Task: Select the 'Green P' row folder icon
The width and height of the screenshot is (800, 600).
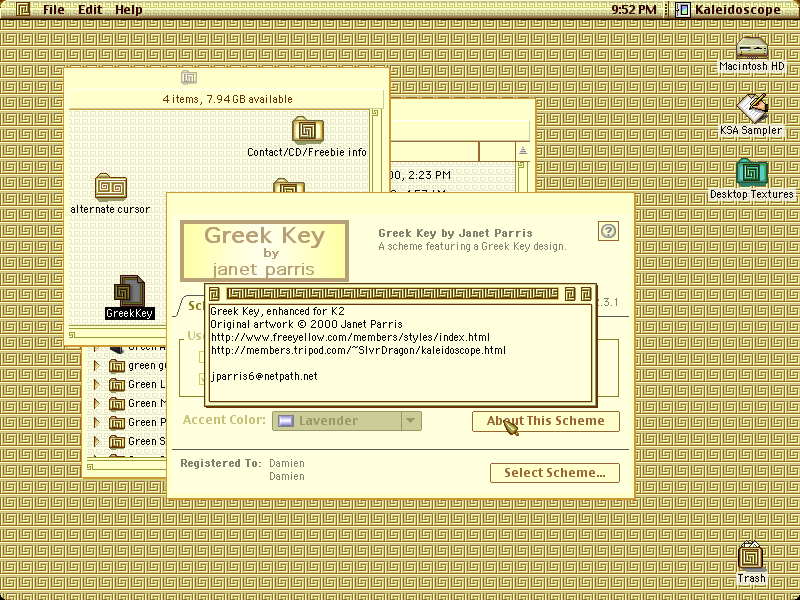Action: pos(117,422)
